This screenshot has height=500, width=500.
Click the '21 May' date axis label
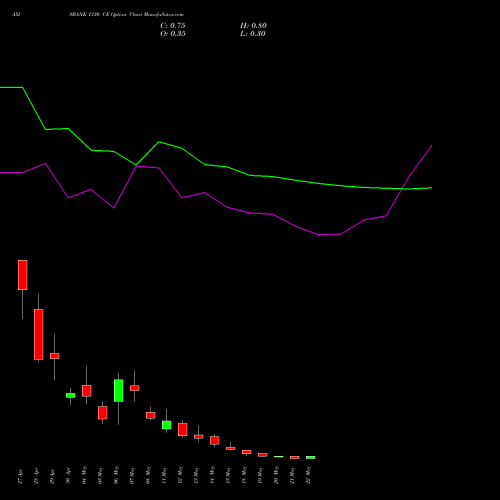(x=292, y=475)
